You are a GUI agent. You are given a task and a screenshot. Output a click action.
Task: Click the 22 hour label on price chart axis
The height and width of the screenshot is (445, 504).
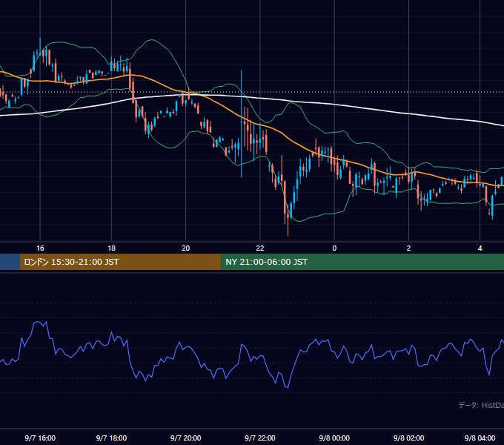[260, 248]
